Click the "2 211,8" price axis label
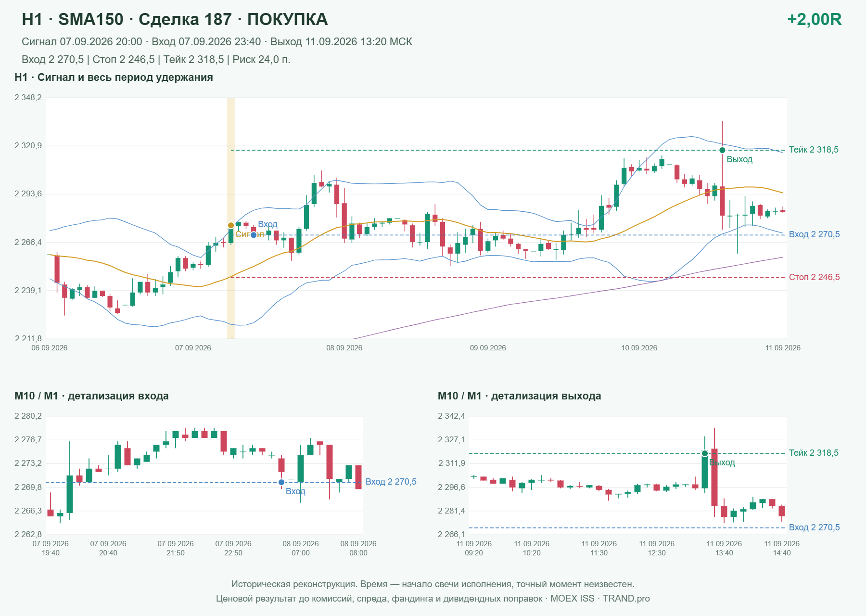Image resolution: width=866 pixels, height=616 pixels. (x=28, y=339)
